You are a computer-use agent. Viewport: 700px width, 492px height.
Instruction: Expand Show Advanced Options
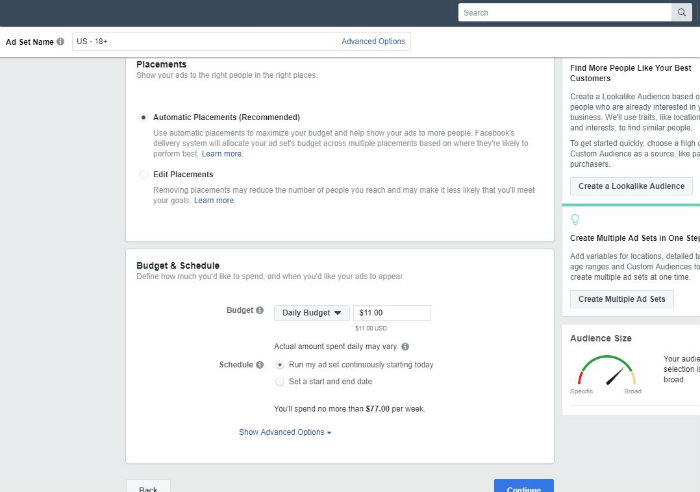pyautogui.click(x=285, y=432)
